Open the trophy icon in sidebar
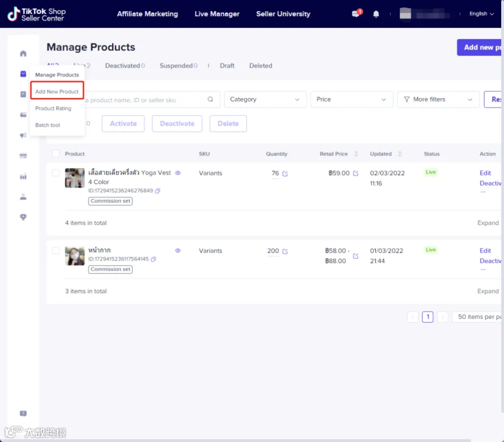The height and width of the screenshot is (442, 504). coord(23,217)
